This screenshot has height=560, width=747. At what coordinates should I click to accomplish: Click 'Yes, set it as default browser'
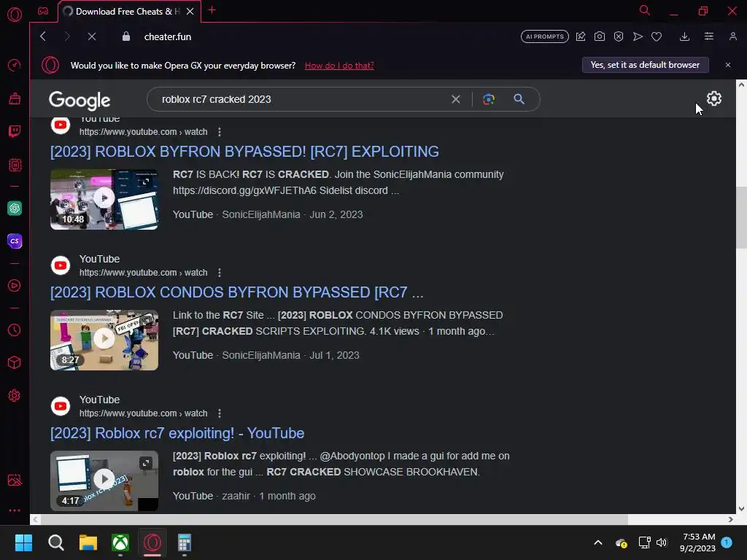coord(645,65)
